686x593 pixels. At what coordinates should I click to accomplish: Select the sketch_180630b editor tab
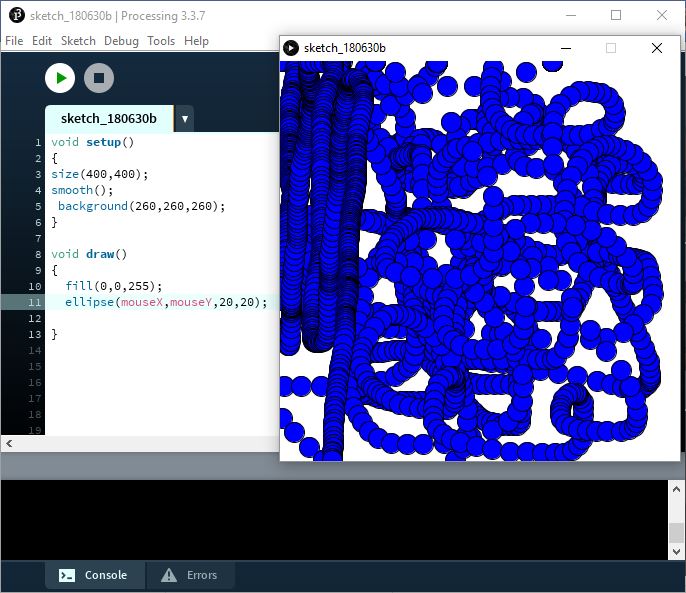pyautogui.click(x=109, y=119)
